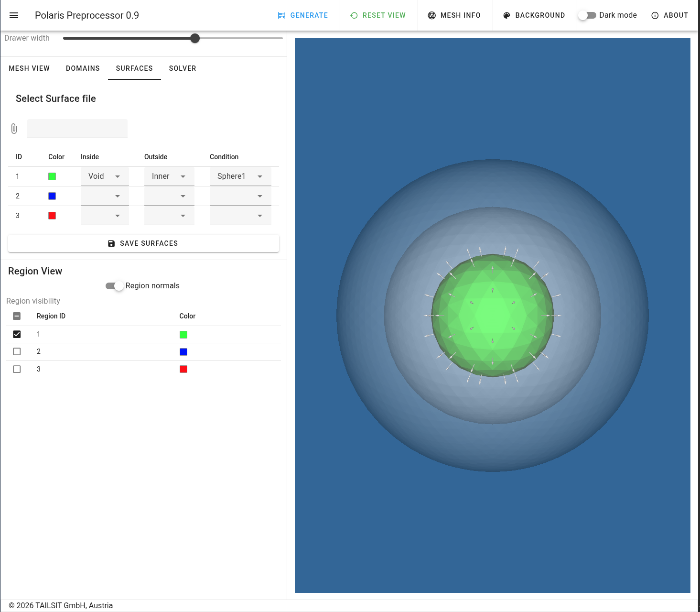Expand the Outside dropdown for surface 2
Viewport: 700px width, 612px height.
(x=169, y=196)
